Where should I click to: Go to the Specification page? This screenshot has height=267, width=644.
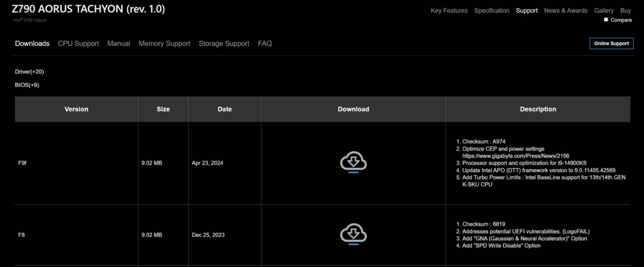[492, 10]
